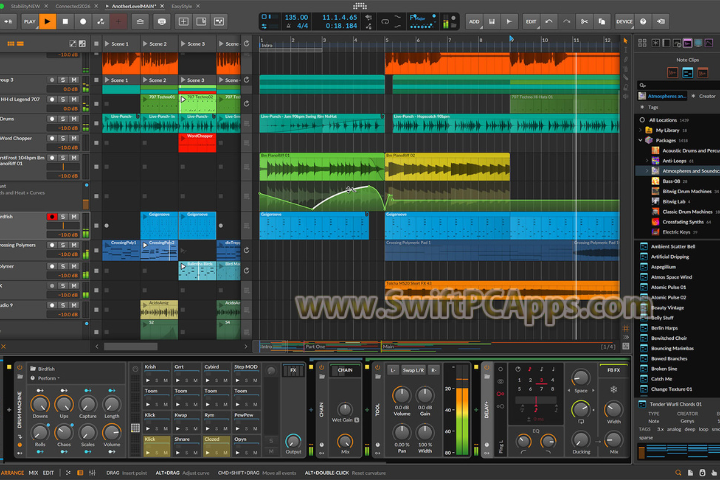Open the ADD menu button

pyautogui.click(x=474, y=22)
